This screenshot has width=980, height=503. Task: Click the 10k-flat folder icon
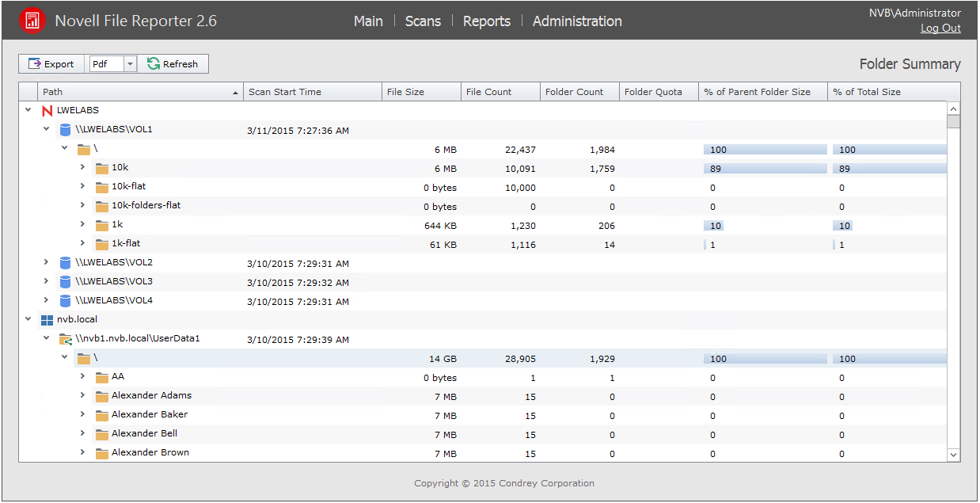(x=101, y=187)
